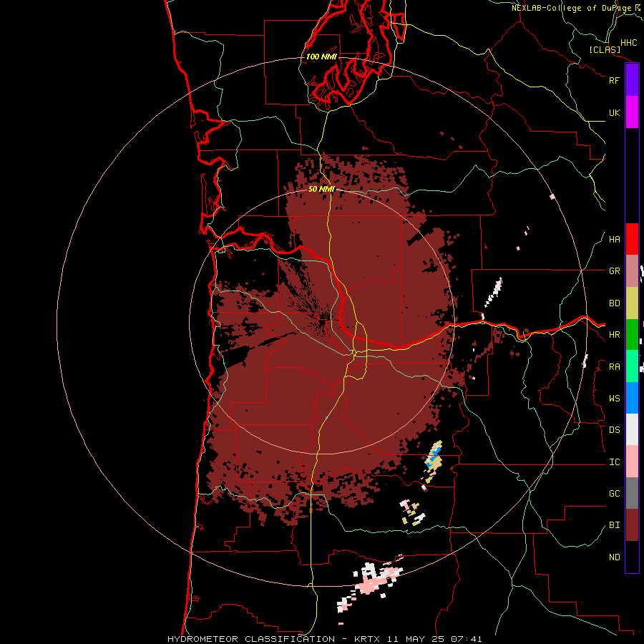Click the RA legend label
The image size is (644, 644).
click(x=614, y=367)
